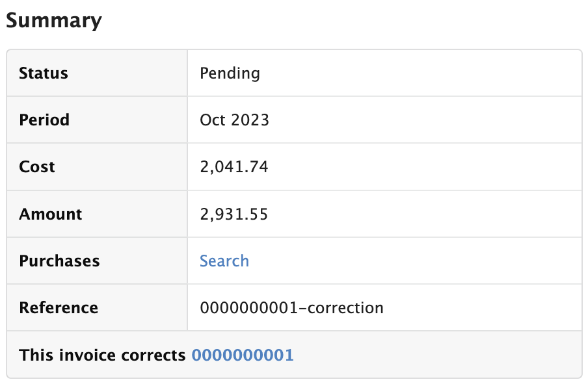Select the Reference row label
Viewport: 588px width, 386px height.
(58, 307)
